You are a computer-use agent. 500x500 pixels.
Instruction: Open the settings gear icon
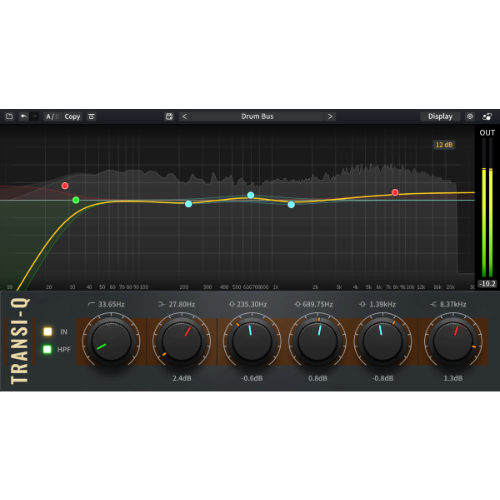pos(470,117)
